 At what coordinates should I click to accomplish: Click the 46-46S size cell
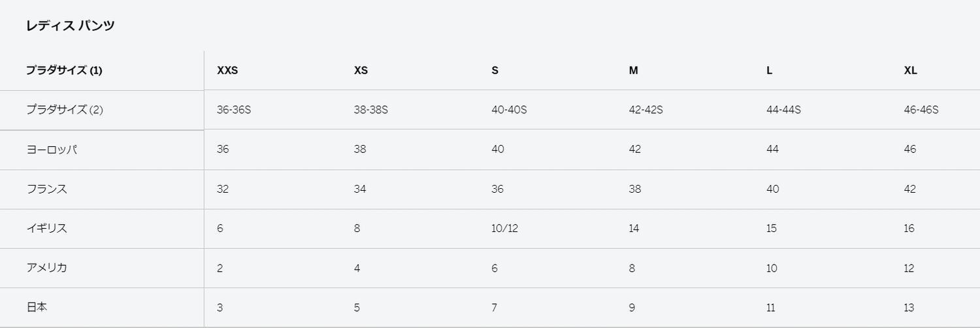(921, 110)
